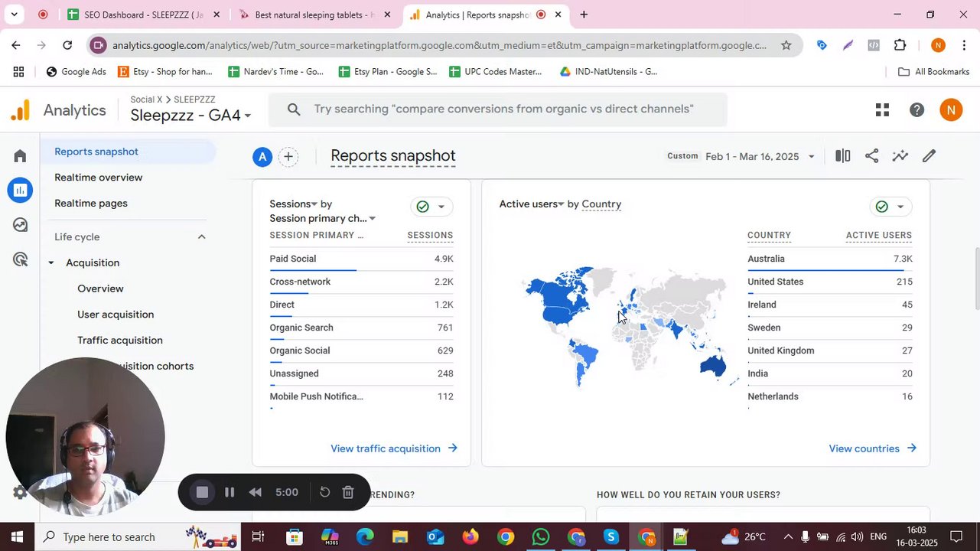Collapse the Life cycle section
Image resolution: width=980 pixels, height=551 pixels.
[201, 237]
